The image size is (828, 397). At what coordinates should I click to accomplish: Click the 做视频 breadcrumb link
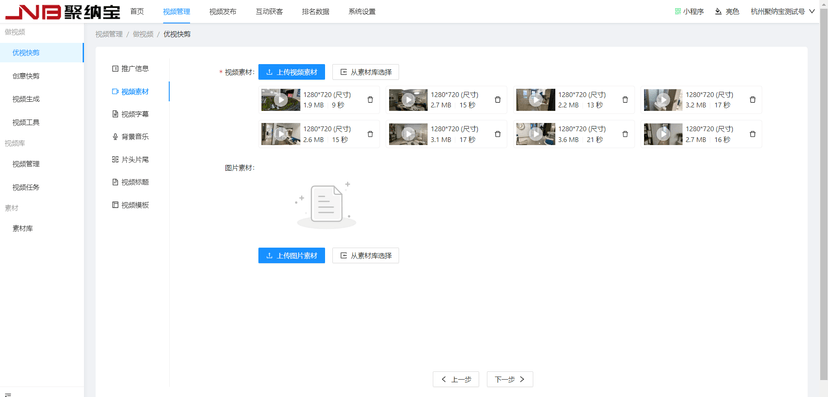pyautogui.click(x=143, y=34)
